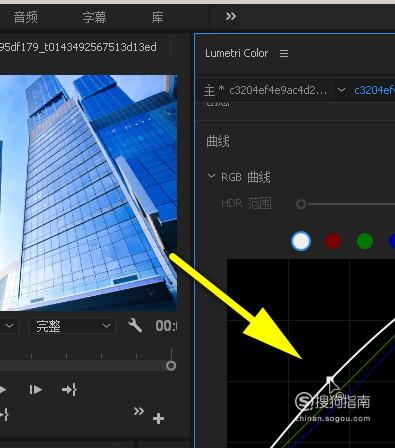Select the white luma curve channel

coord(301,241)
